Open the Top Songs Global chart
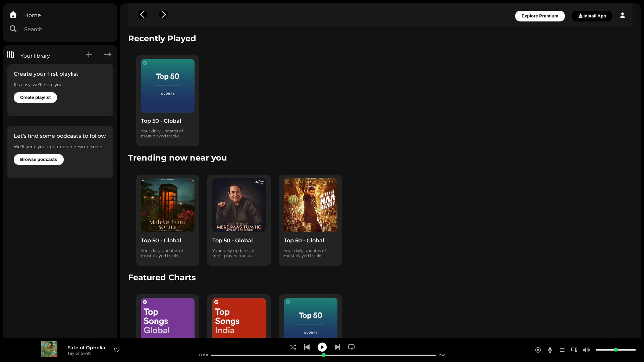 pos(168,316)
